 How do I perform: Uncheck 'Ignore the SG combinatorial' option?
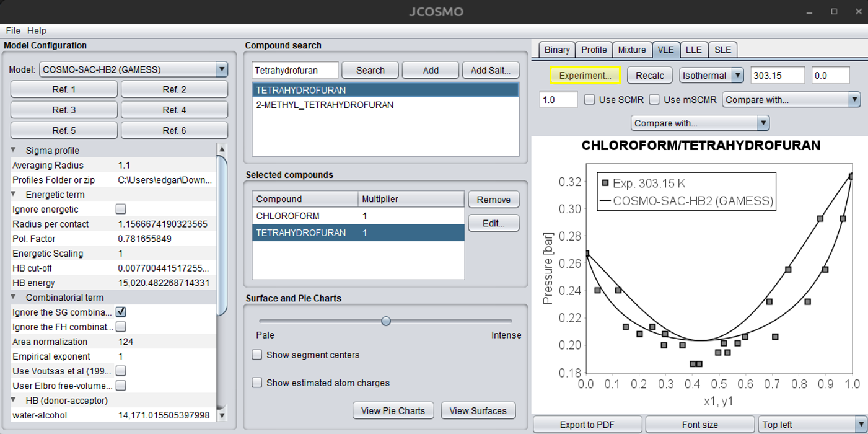[121, 312]
